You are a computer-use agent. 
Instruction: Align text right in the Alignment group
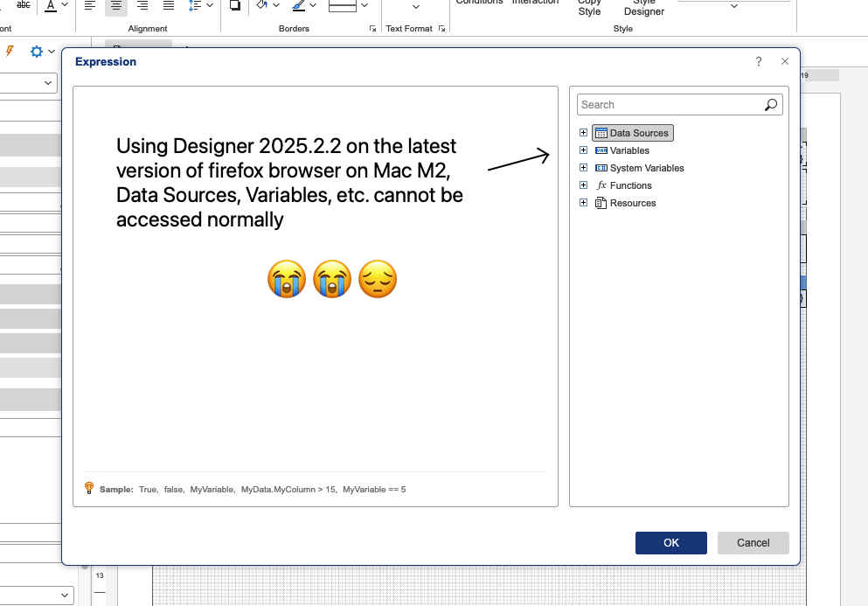(142, 5)
